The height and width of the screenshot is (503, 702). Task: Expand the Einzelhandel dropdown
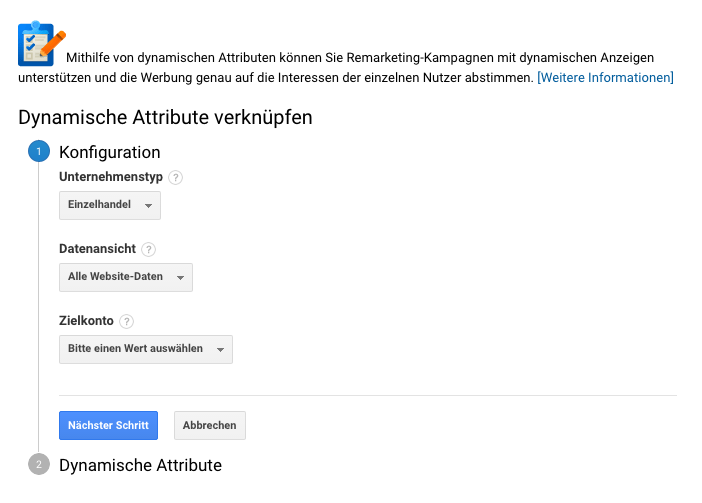[x=110, y=205]
